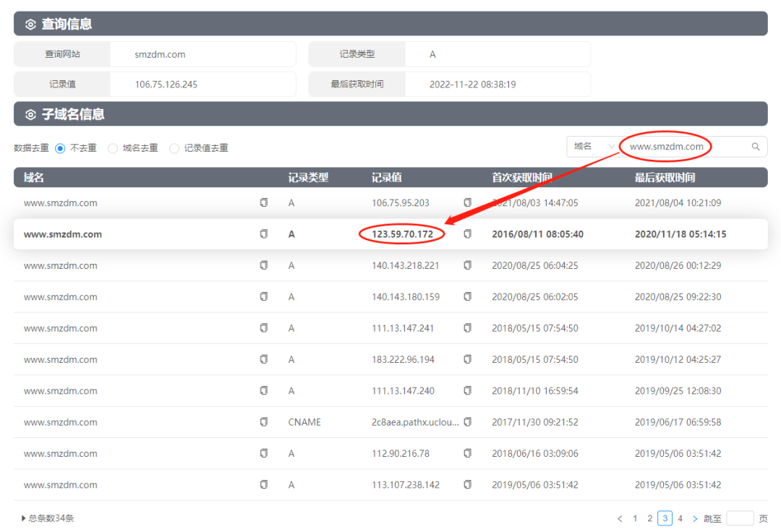Click the 首次获取时间 column header

pyautogui.click(x=522, y=178)
